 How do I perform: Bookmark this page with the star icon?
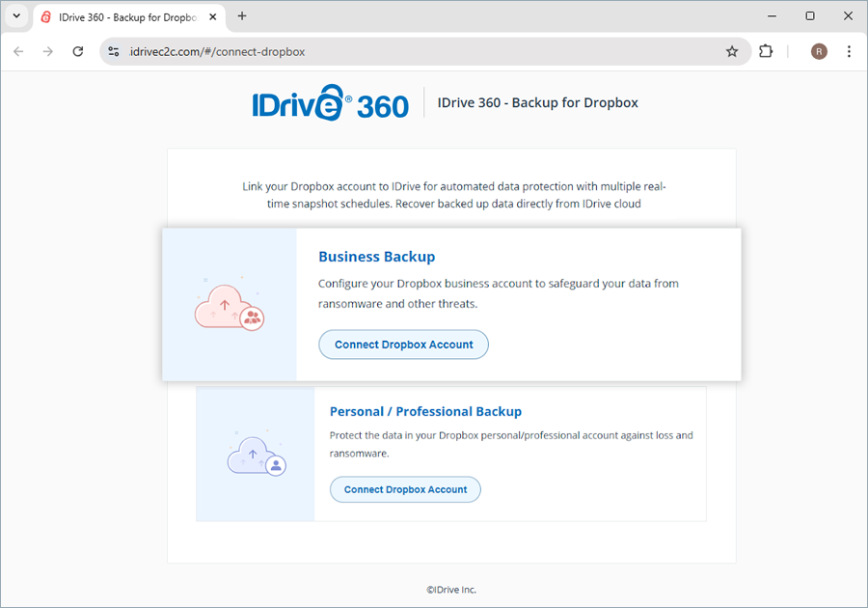732,51
